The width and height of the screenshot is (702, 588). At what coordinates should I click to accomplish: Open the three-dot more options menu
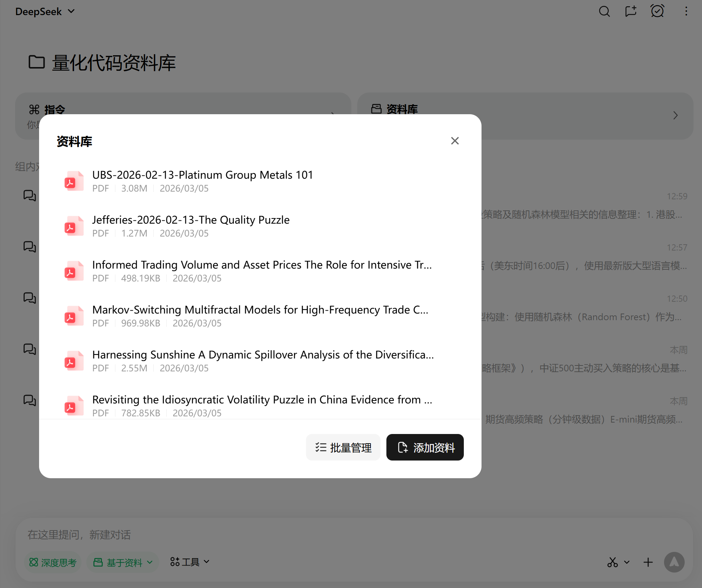click(x=686, y=11)
